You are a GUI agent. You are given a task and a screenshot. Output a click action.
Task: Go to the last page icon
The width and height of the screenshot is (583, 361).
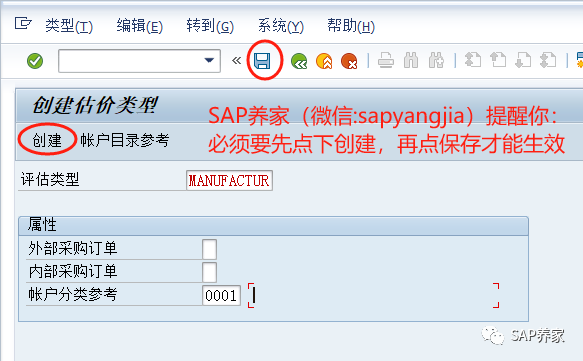548,60
